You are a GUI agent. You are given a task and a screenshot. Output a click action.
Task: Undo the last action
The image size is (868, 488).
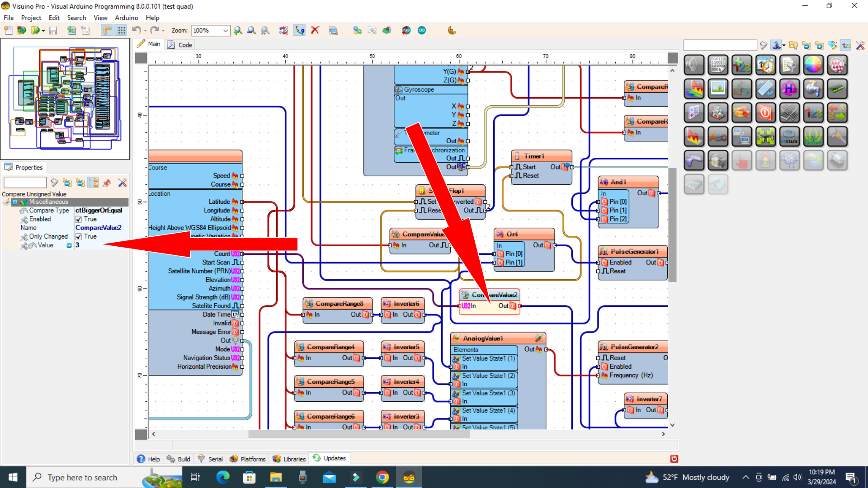(136, 30)
